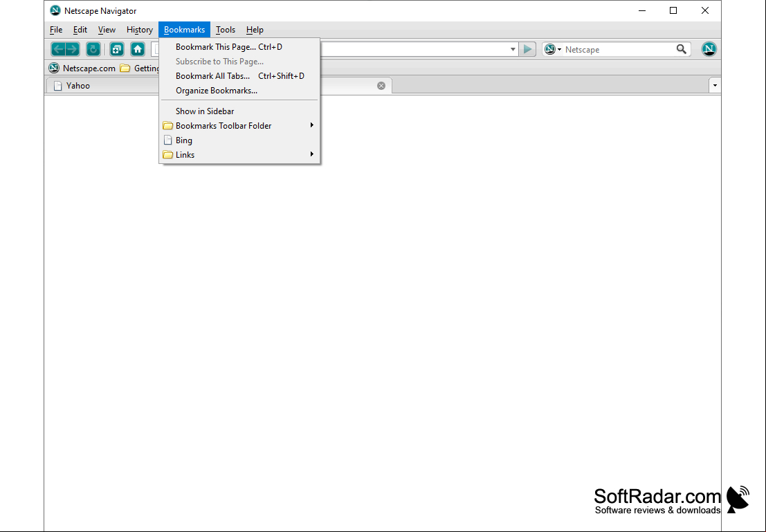Open the Getting Started toolbar folder icon
766x532 pixels.
125,68
